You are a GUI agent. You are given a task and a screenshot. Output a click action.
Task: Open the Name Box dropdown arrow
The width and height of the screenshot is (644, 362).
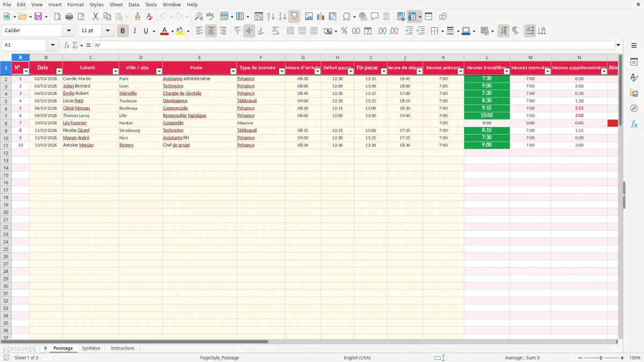click(x=53, y=45)
